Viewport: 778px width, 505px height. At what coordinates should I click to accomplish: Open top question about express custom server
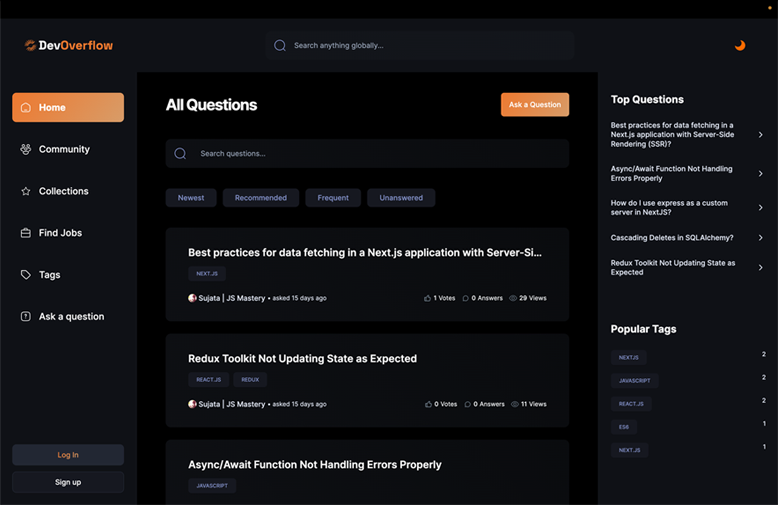pyautogui.click(x=669, y=207)
